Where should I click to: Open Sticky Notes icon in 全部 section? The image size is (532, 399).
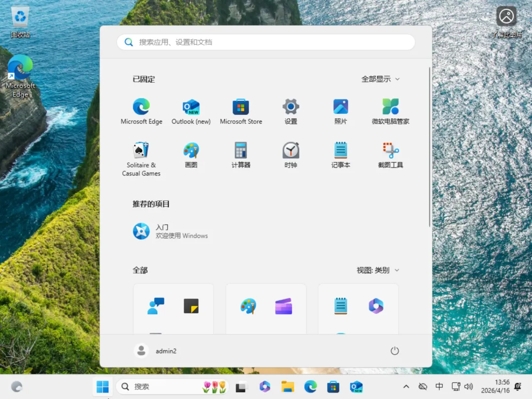(191, 306)
